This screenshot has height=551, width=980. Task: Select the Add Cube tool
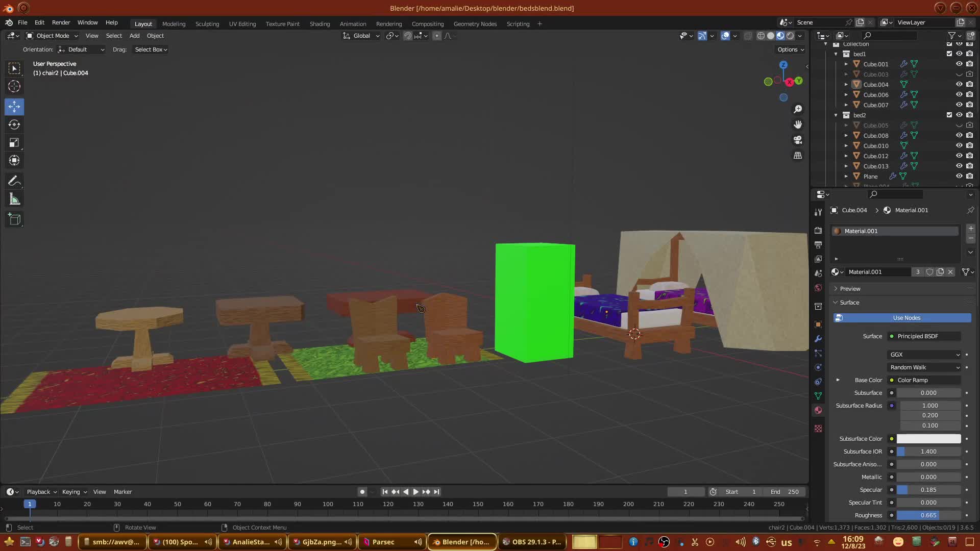pyautogui.click(x=14, y=219)
